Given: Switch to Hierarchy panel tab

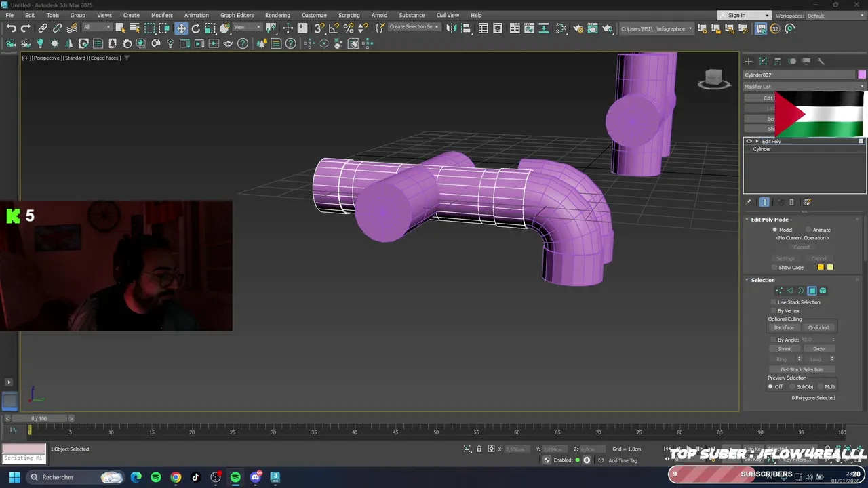Looking at the screenshot, I should click(778, 61).
